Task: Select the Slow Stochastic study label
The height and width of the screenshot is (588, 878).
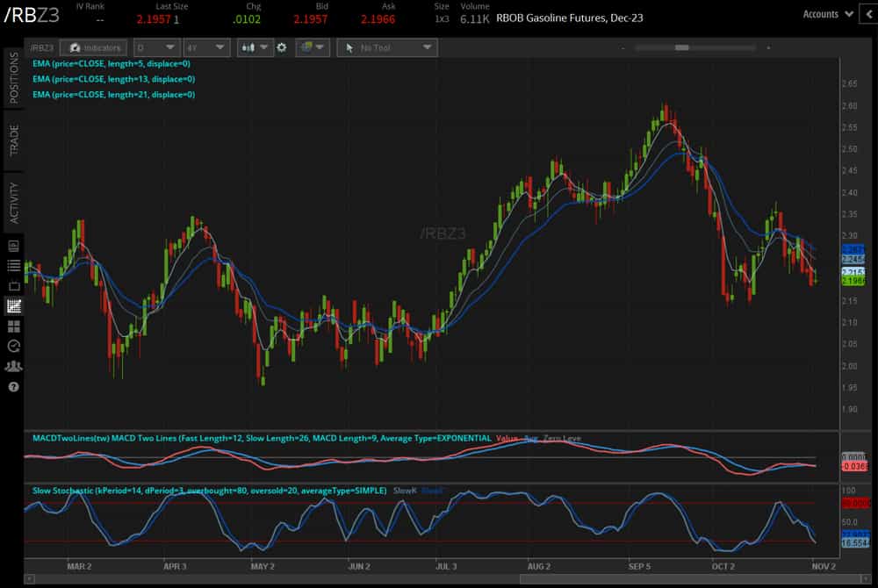Action: pyautogui.click(x=210, y=491)
